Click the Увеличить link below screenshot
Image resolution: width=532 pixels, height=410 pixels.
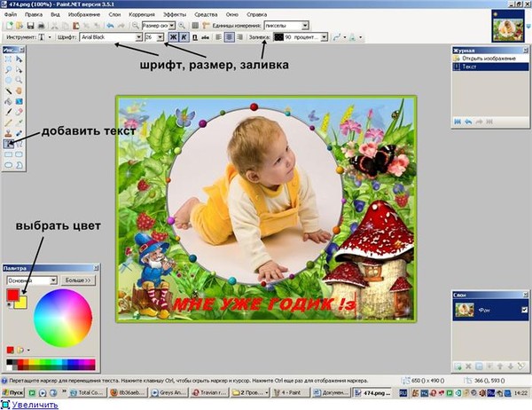pyautogui.click(x=35, y=405)
